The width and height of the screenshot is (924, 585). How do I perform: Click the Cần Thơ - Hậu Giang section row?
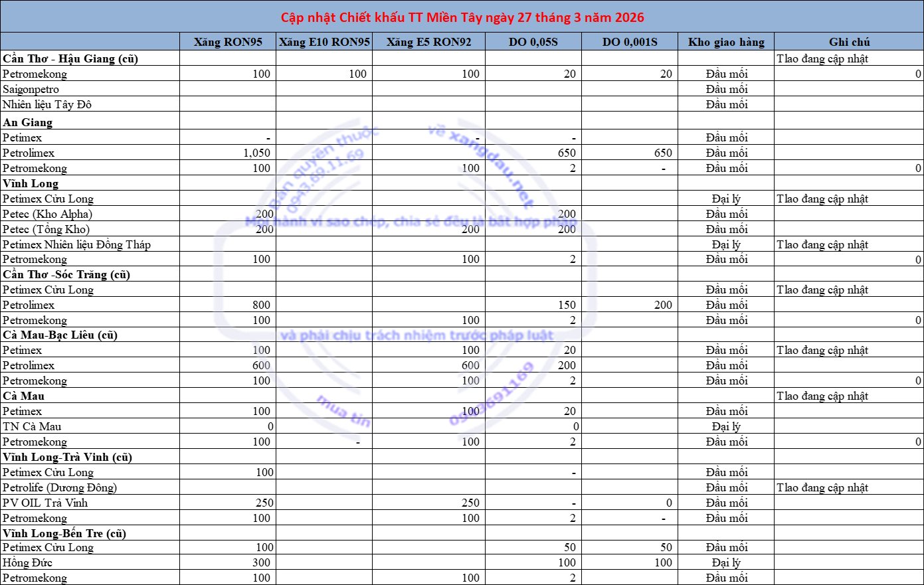click(x=70, y=58)
